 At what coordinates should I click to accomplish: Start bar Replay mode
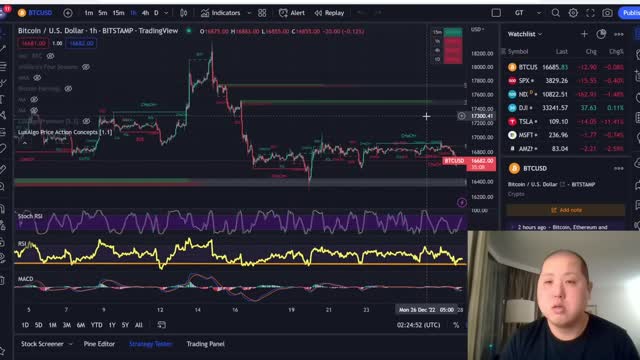click(329, 13)
